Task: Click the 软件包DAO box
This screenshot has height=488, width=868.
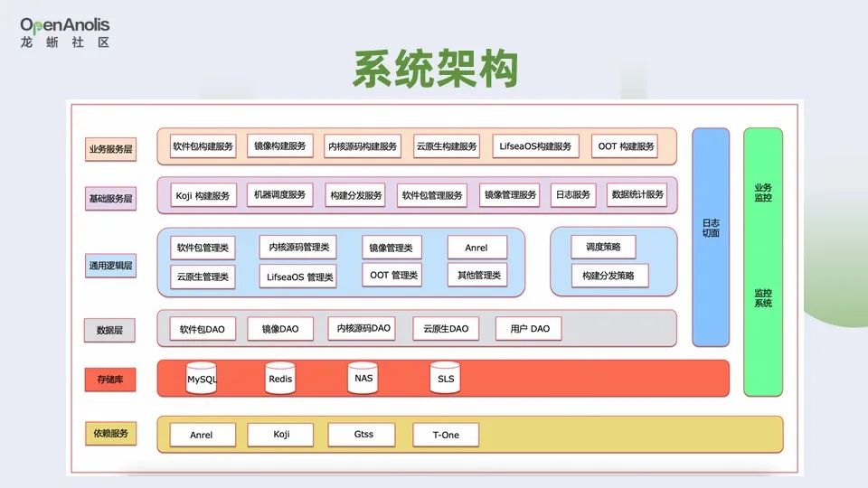Action: click(203, 329)
